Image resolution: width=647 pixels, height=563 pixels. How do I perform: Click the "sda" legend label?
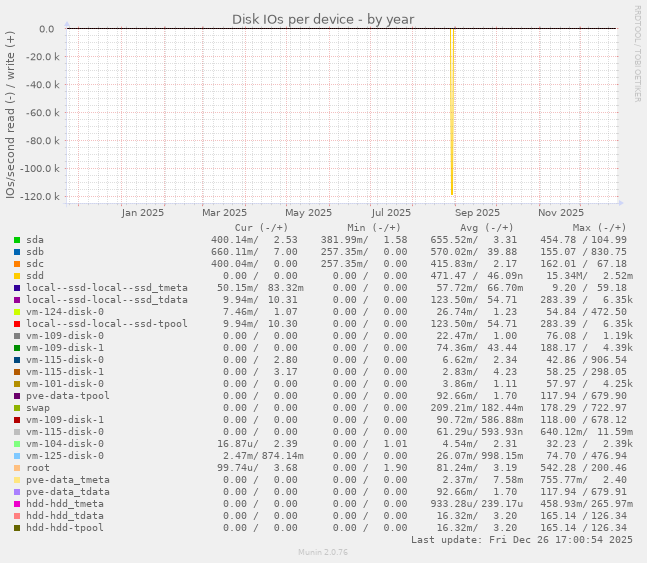click(35, 240)
